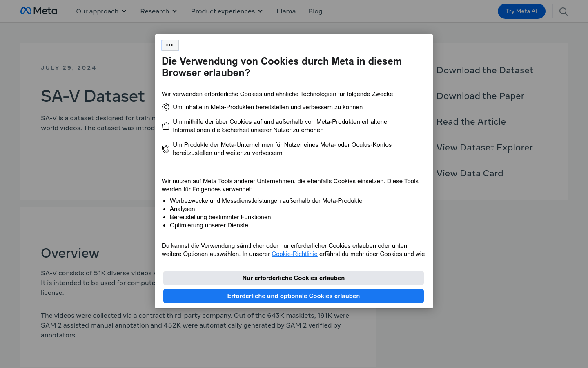Click the Optimierung unserer Dienste bullet

click(209, 225)
